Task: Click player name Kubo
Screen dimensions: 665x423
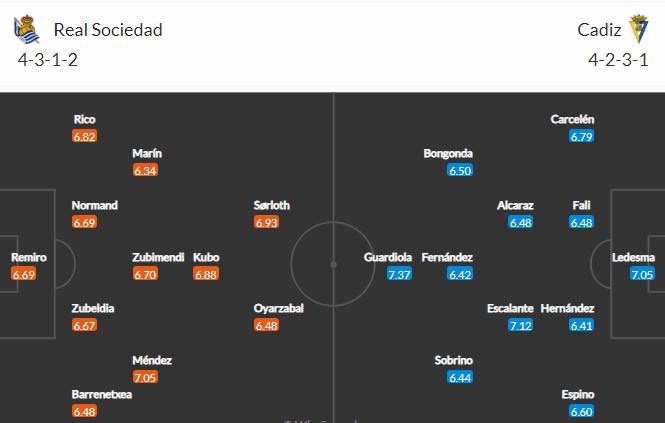Action: 206,257
